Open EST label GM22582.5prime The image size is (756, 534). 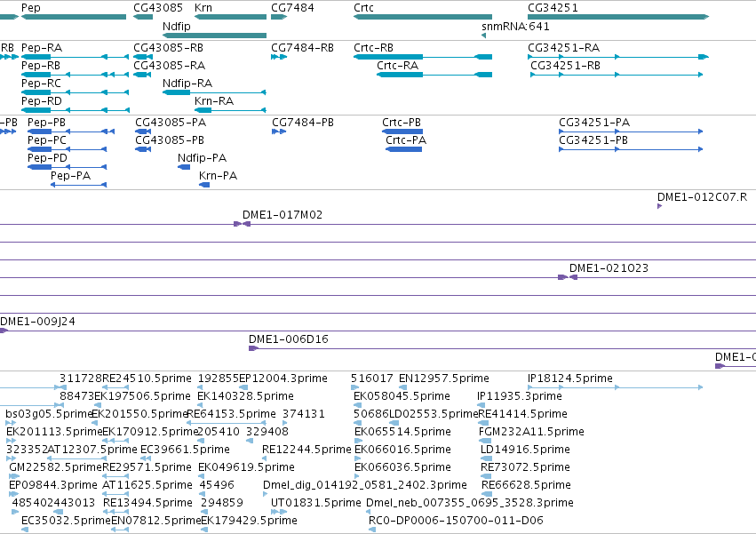pyautogui.click(x=55, y=468)
